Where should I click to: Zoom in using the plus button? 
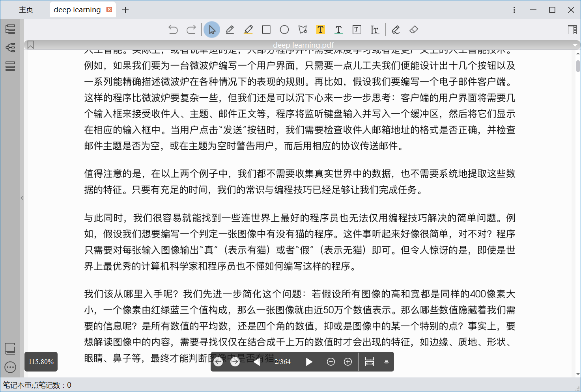coord(347,362)
